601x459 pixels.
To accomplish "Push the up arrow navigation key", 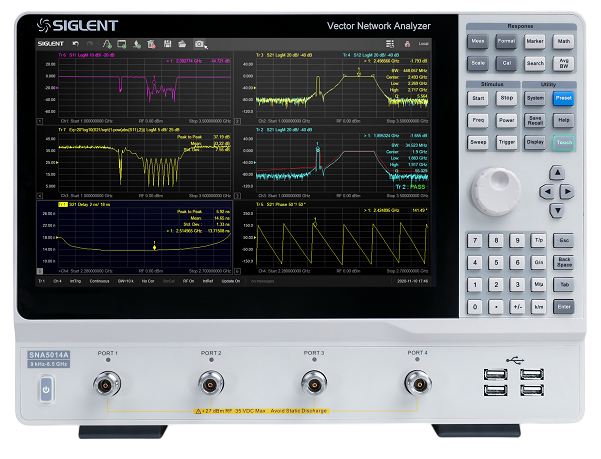I will [x=557, y=173].
